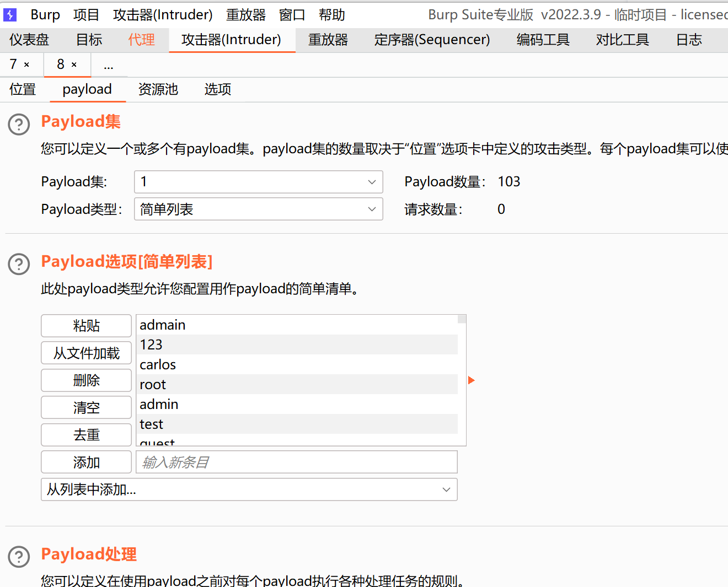Open the 资源池 sub-tab
The image size is (728, 587).
[158, 89]
